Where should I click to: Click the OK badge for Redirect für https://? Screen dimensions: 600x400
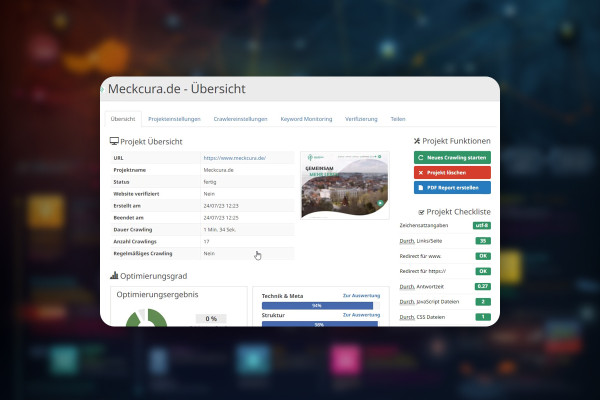(483, 271)
